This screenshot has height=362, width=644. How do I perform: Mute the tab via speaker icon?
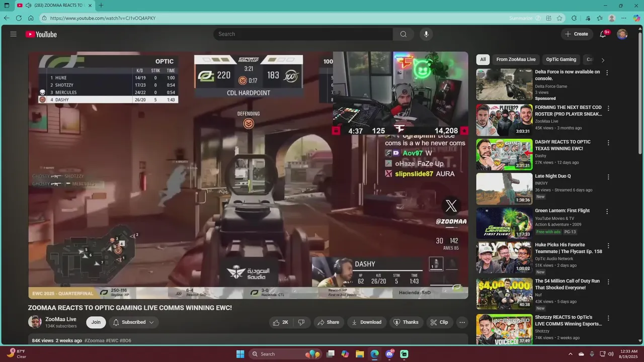(28, 6)
